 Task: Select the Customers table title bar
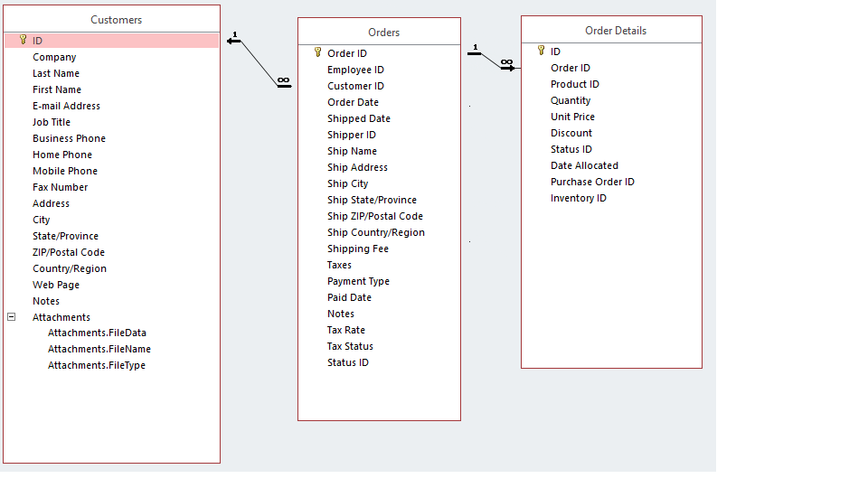click(117, 20)
